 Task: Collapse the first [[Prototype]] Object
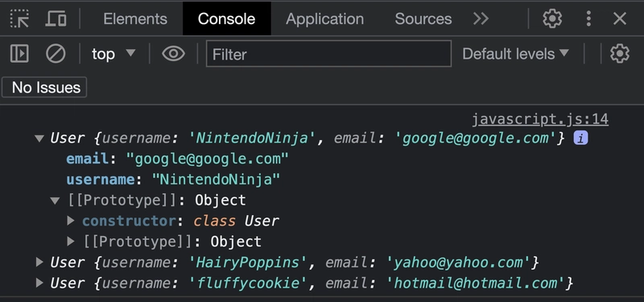(x=55, y=201)
